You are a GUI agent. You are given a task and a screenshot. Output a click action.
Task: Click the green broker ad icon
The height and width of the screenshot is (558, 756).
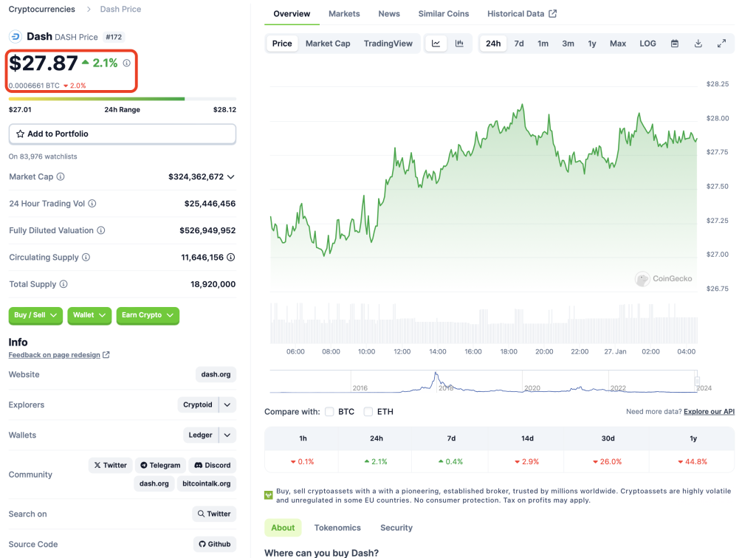(269, 495)
